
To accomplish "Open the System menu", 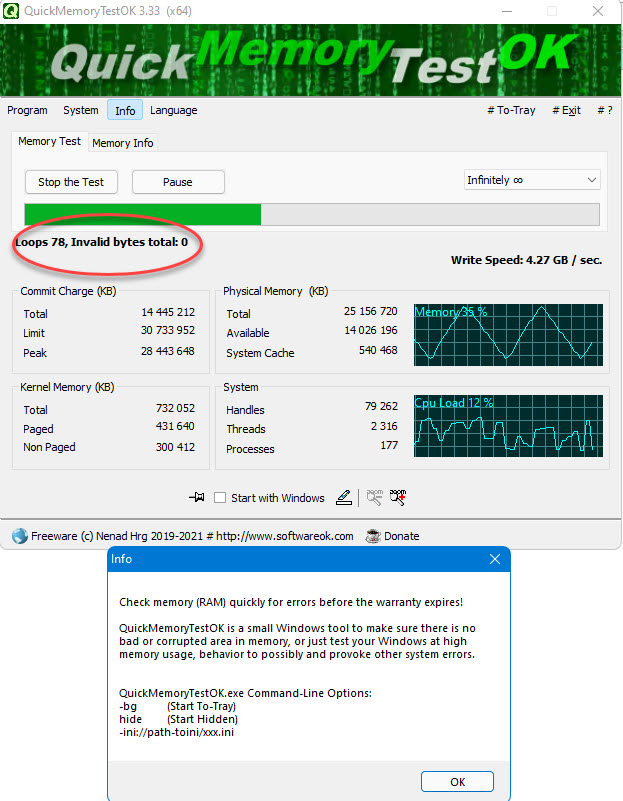I will click(81, 110).
